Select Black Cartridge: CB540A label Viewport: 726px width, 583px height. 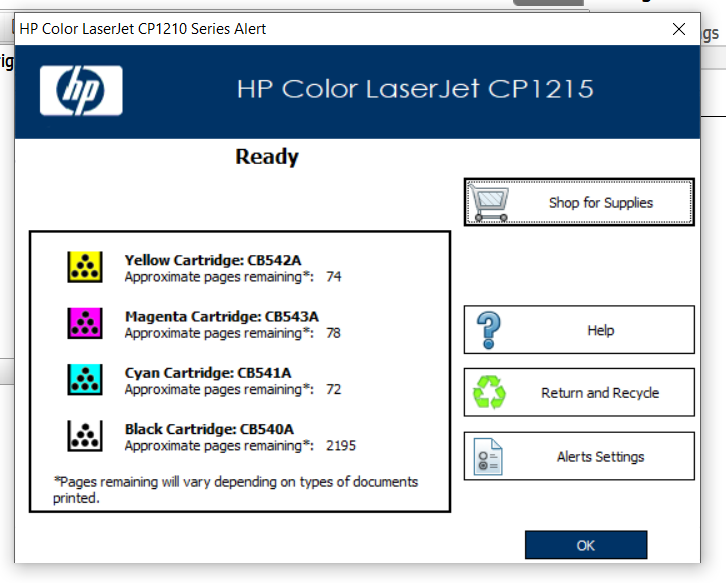(209, 429)
